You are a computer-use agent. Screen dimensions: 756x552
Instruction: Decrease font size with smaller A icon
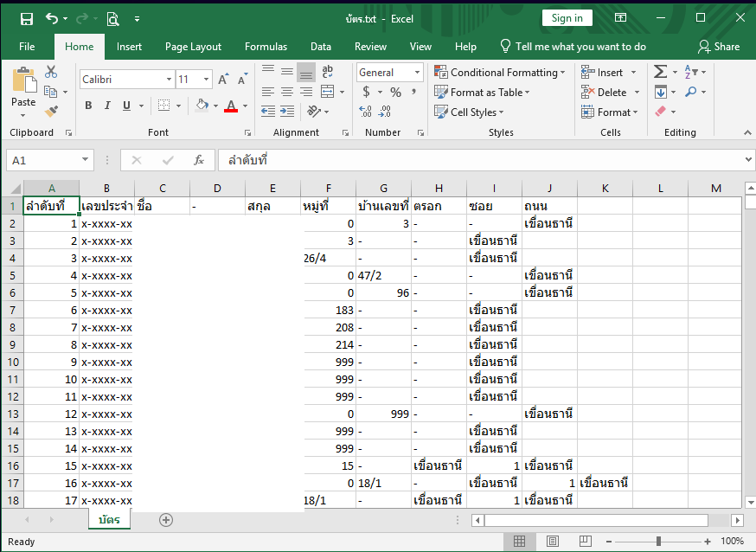[242, 79]
